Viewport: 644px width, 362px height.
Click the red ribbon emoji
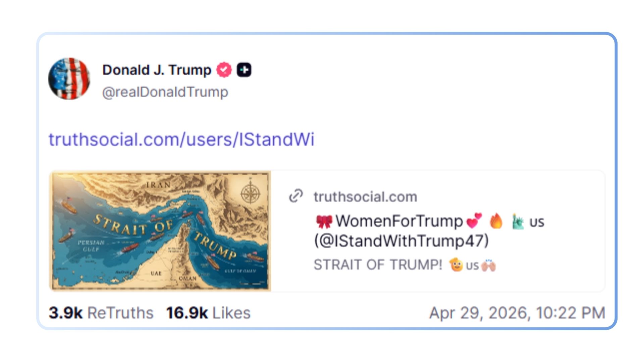click(324, 222)
